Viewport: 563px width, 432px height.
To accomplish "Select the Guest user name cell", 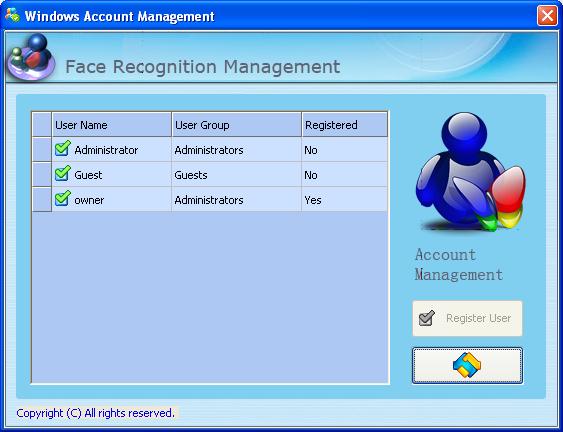I will tap(112, 175).
